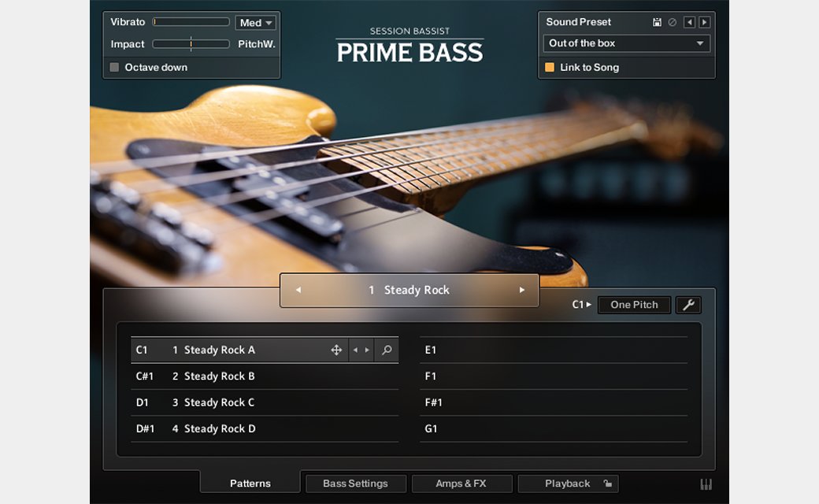The image size is (819, 504).
Task: Switch to previous song with left arrow
Action: pos(298,290)
